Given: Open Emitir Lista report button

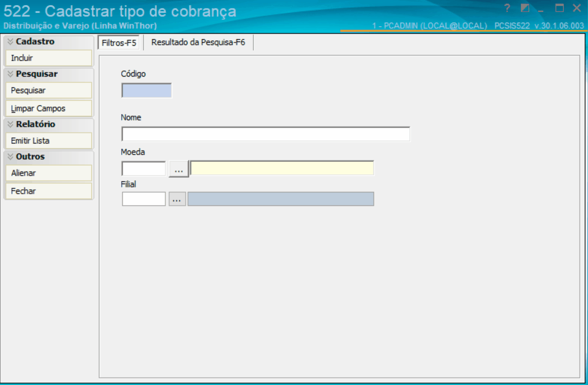Looking at the screenshot, I should tap(49, 140).
